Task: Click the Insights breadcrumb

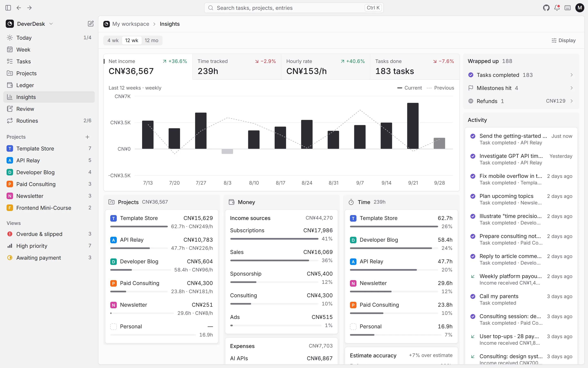Action: (170, 24)
